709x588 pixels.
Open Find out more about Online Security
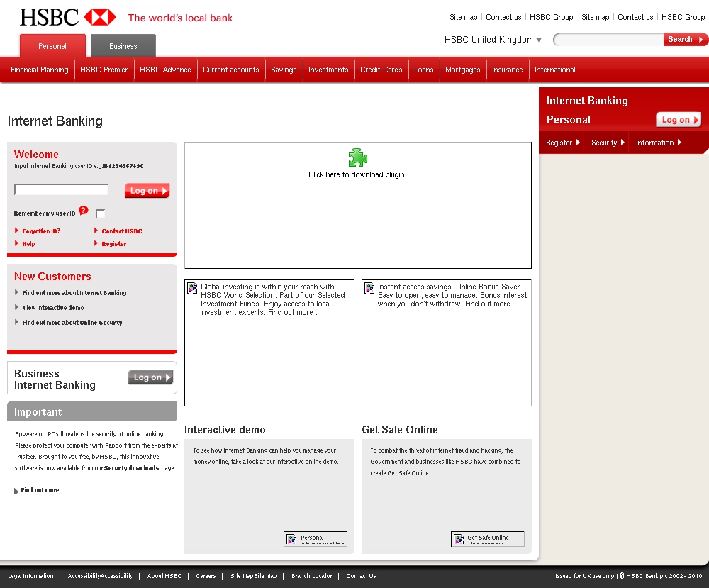[x=72, y=323]
